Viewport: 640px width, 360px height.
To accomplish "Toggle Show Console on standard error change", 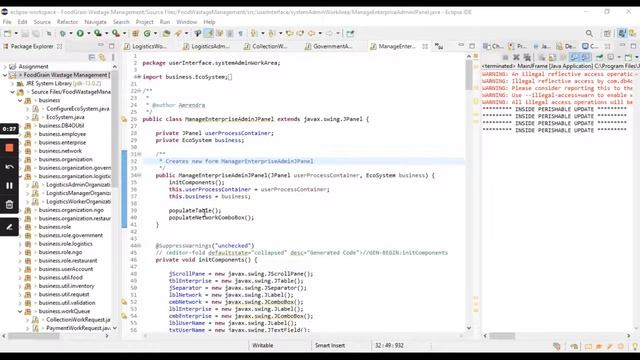I will coord(585,57).
